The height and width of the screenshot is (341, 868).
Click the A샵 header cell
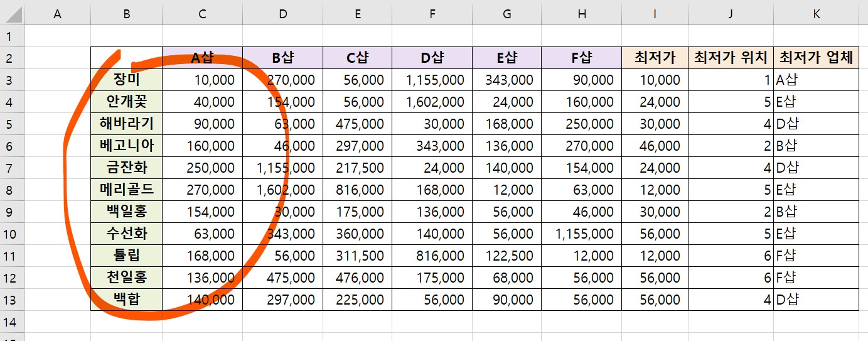pos(202,58)
